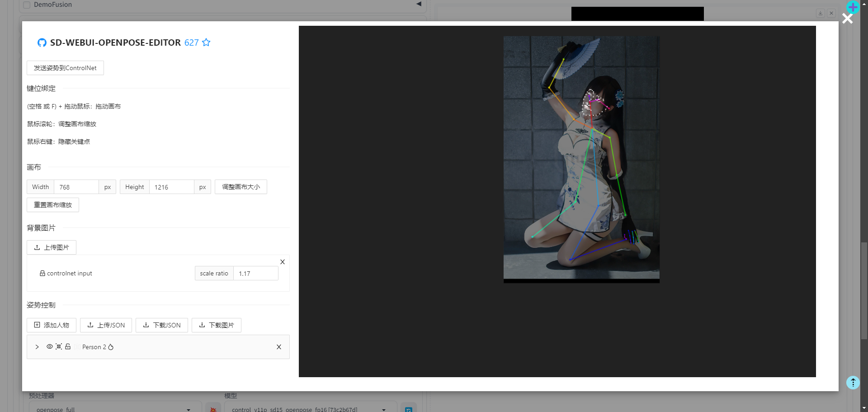Toggle the lock icon for Person 2

68,347
